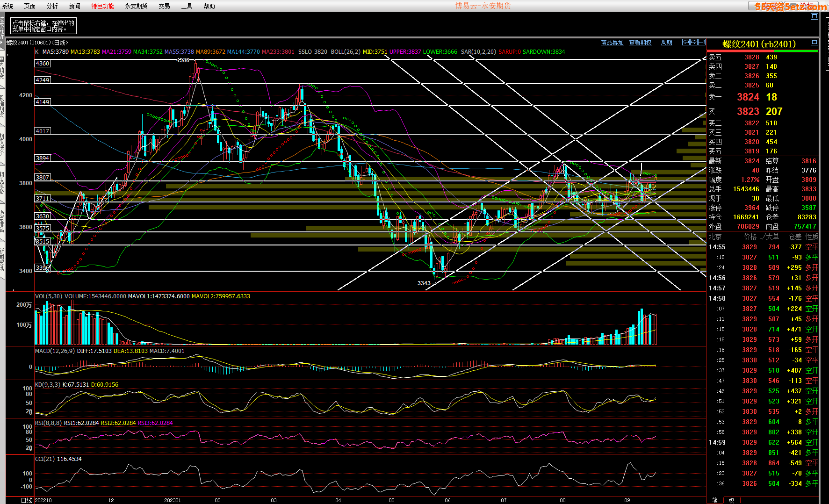Open the 工具 menu

(x=187, y=6)
